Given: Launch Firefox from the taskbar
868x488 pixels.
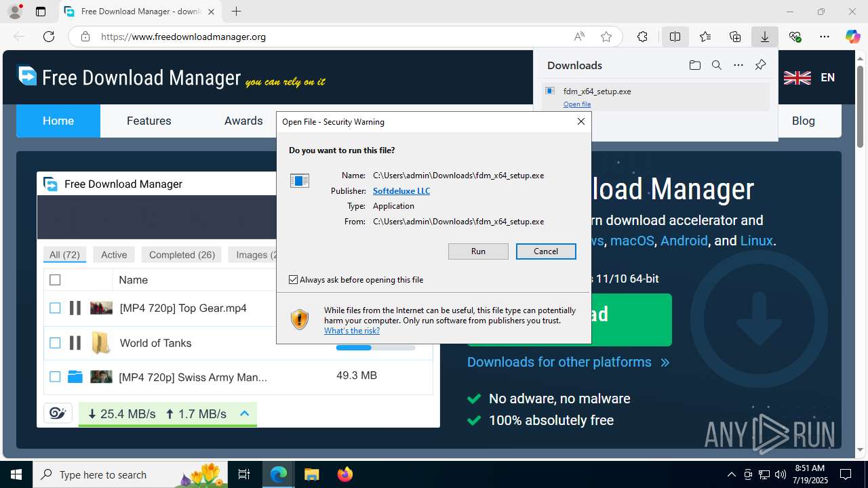Looking at the screenshot, I should coord(344,474).
